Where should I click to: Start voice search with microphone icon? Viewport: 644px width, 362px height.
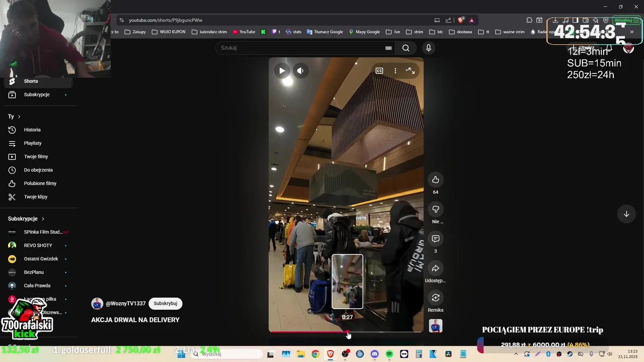[x=429, y=48]
